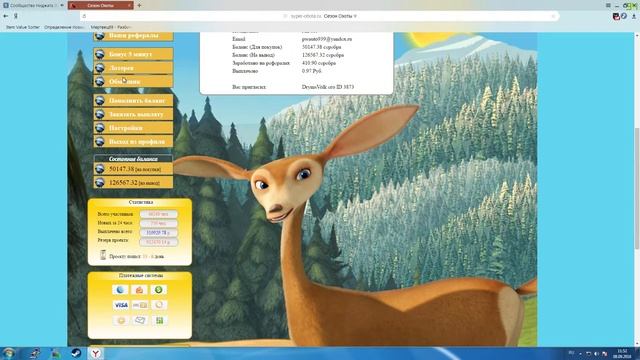The height and width of the screenshot is (360, 640).
Task: Click the orange wallet payment icon
Action: coord(139,290)
